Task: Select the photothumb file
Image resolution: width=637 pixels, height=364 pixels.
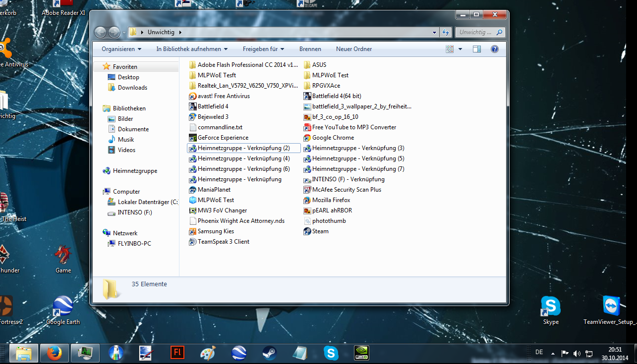Action: tap(325, 221)
